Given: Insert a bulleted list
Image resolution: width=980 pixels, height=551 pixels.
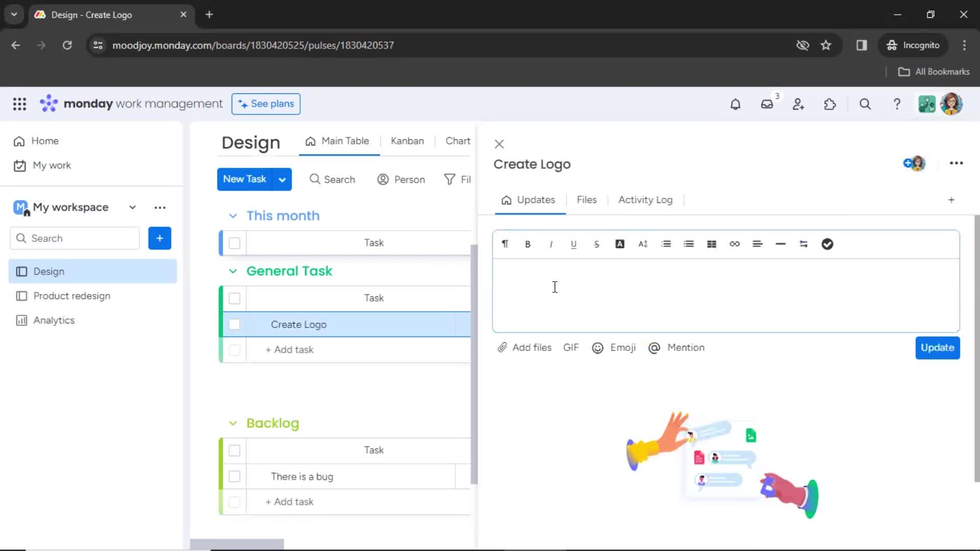Looking at the screenshot, I should [689, 244].
